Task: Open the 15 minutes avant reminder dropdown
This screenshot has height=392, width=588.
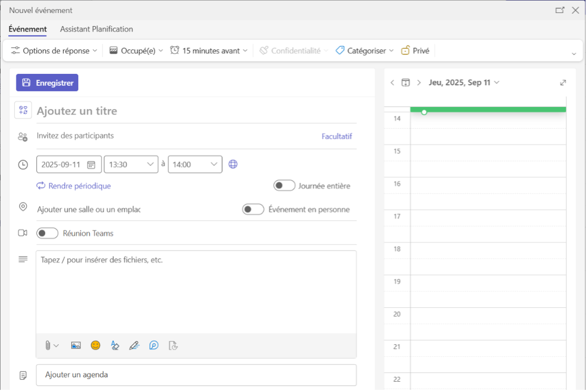Action: click(x=209, y=51)
